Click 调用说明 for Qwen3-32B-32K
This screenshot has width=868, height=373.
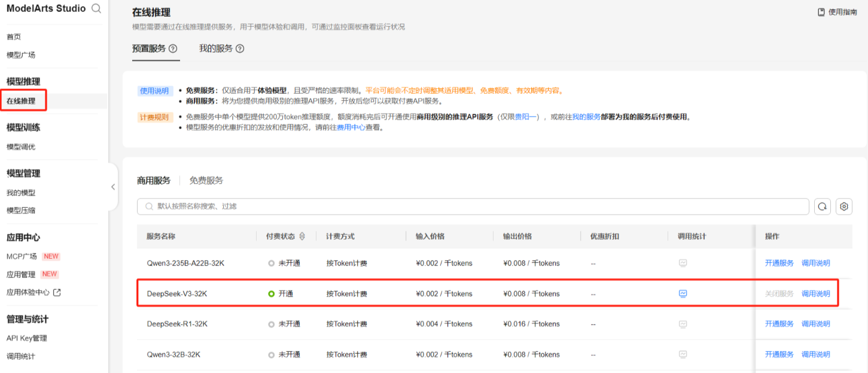pyautogui.click(x=816, y=354)
